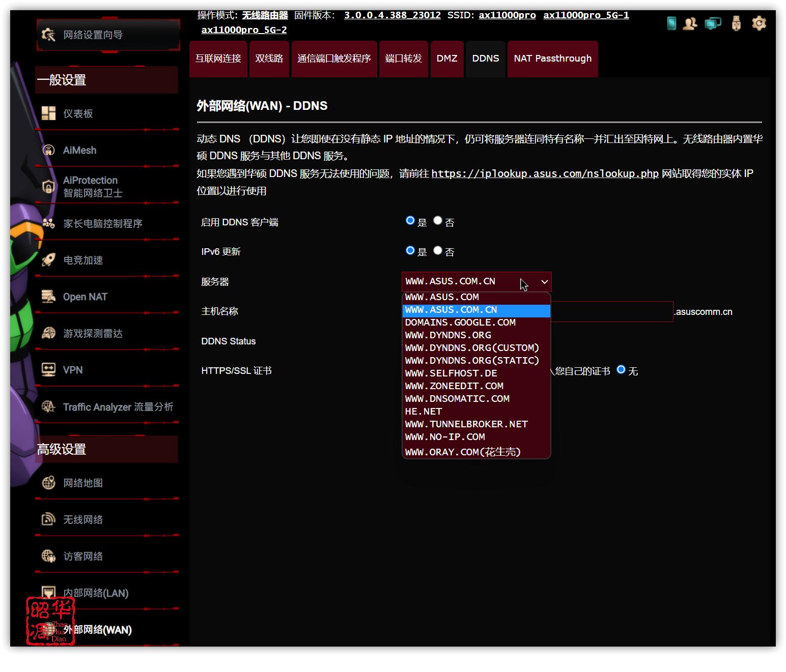
Task: Select 无 for HTTPS/SSL 证书
Action: pyautogui.click(x=621, y=370)
